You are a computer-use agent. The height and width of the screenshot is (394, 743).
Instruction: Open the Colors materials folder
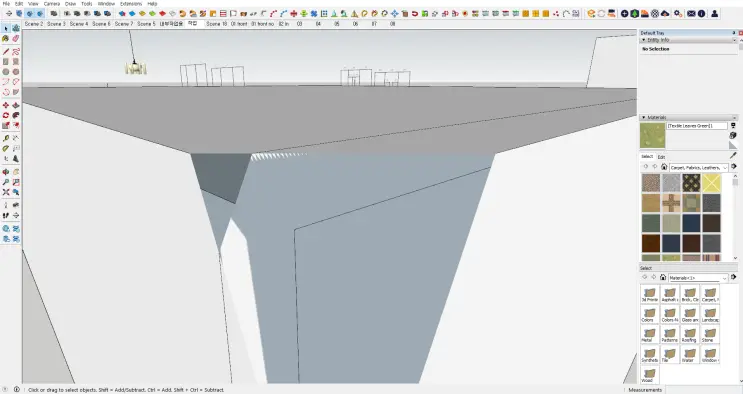click(649, 314)
